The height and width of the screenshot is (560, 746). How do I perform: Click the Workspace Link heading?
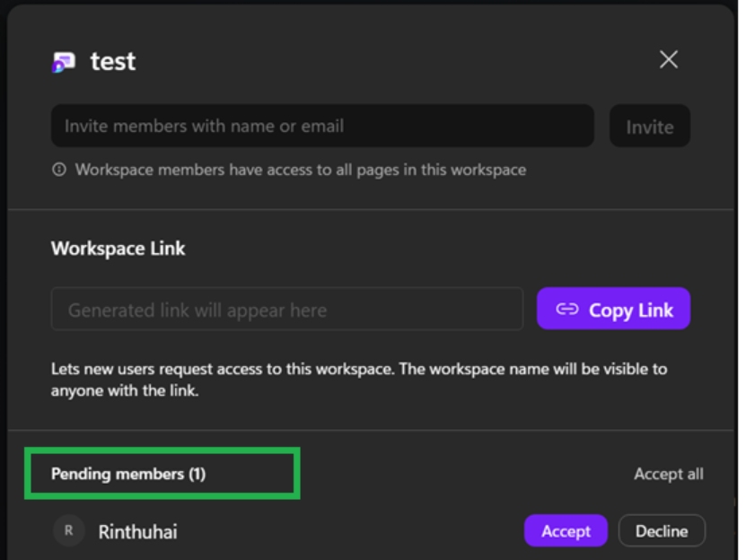(x=118, y=249)
